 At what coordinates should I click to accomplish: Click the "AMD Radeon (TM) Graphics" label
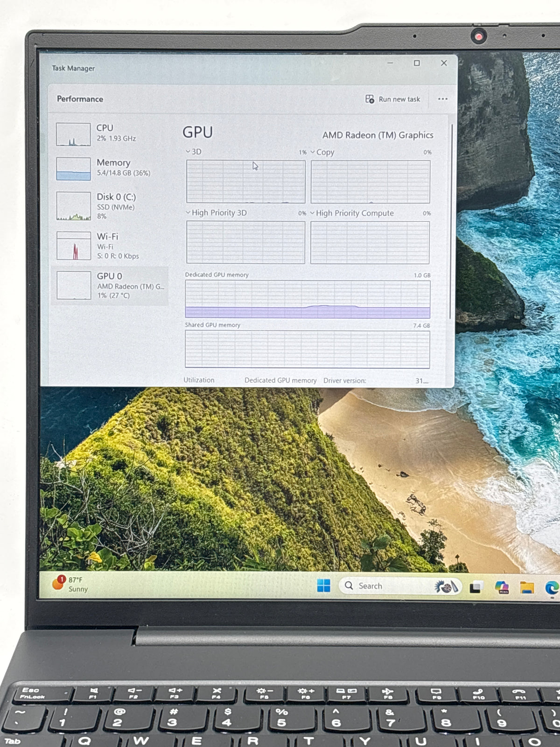click(x=378, y=135)
